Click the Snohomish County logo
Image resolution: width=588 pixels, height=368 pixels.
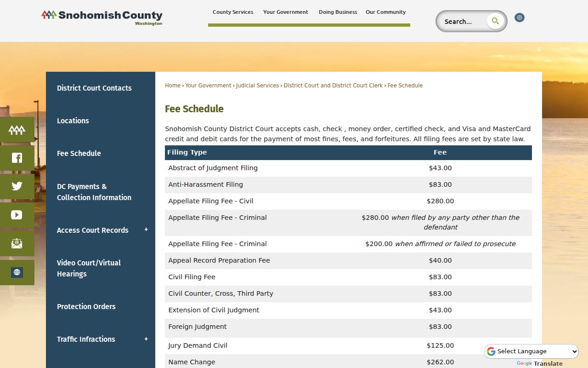click(x=102, y=17)
